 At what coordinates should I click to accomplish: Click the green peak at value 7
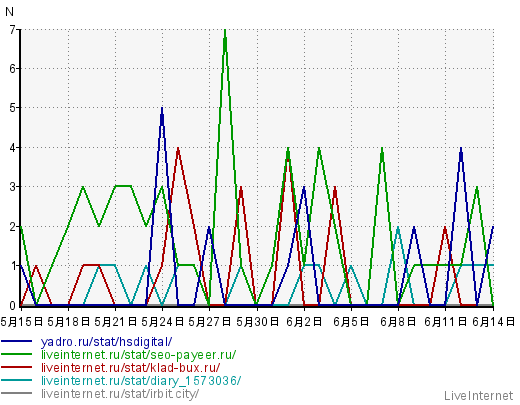tap(225, 32)
